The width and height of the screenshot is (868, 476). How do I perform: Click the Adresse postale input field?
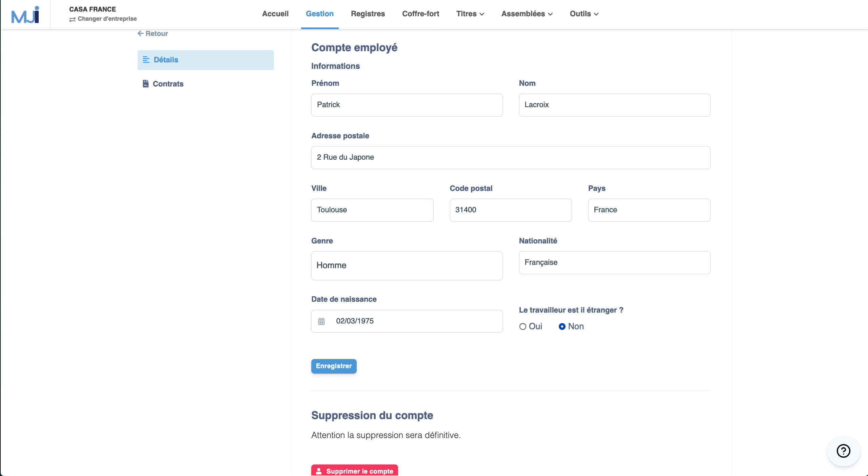511,158
